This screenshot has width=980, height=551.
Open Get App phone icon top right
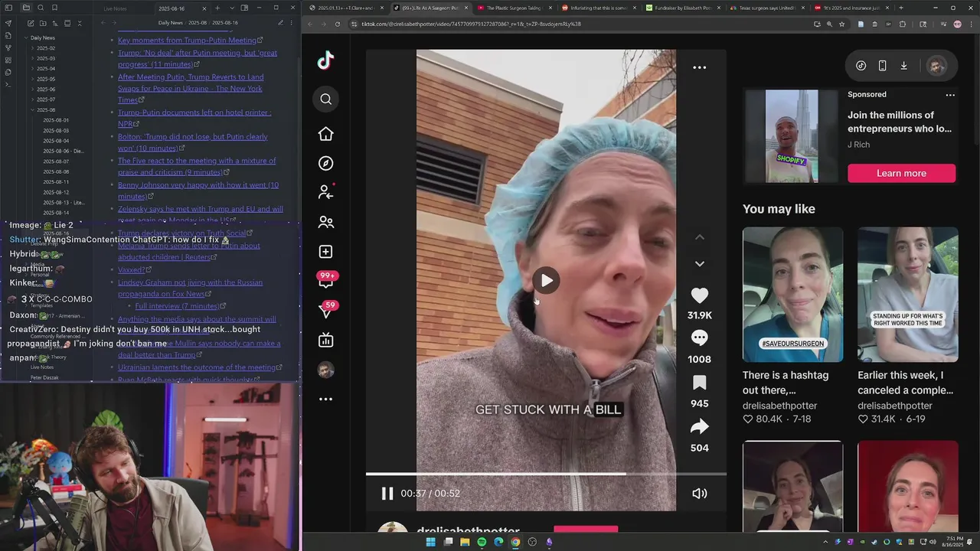[882, 66]
